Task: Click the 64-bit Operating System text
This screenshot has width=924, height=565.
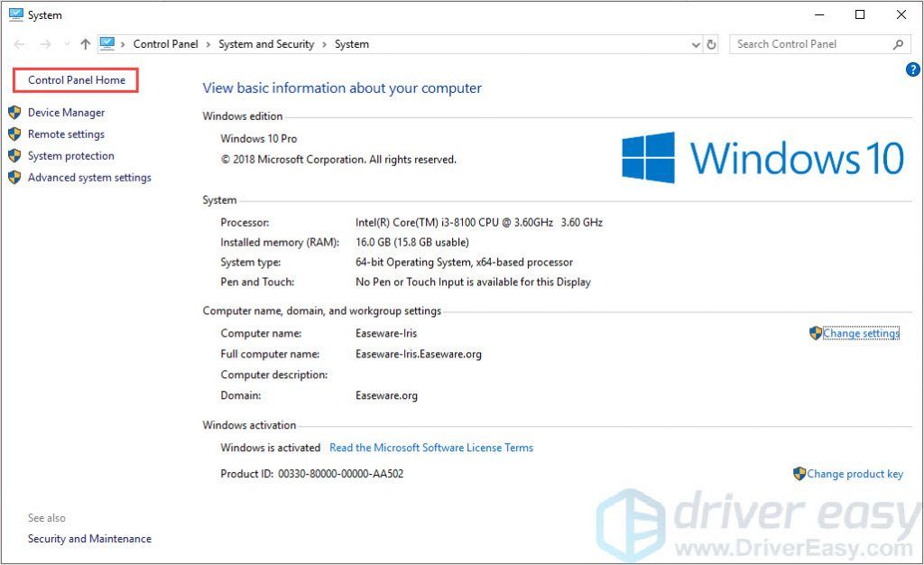Action: (x=465, y=262)
